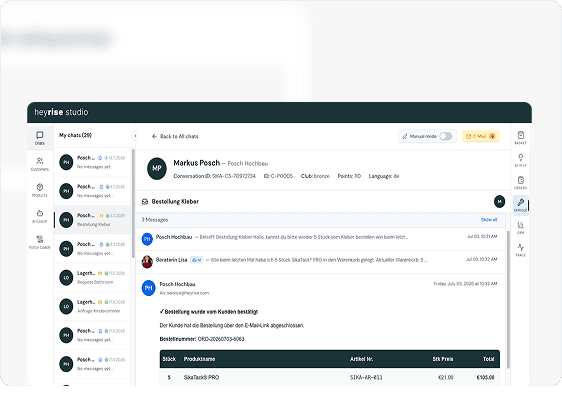Open the AI Help panel

tap(520, 160)
